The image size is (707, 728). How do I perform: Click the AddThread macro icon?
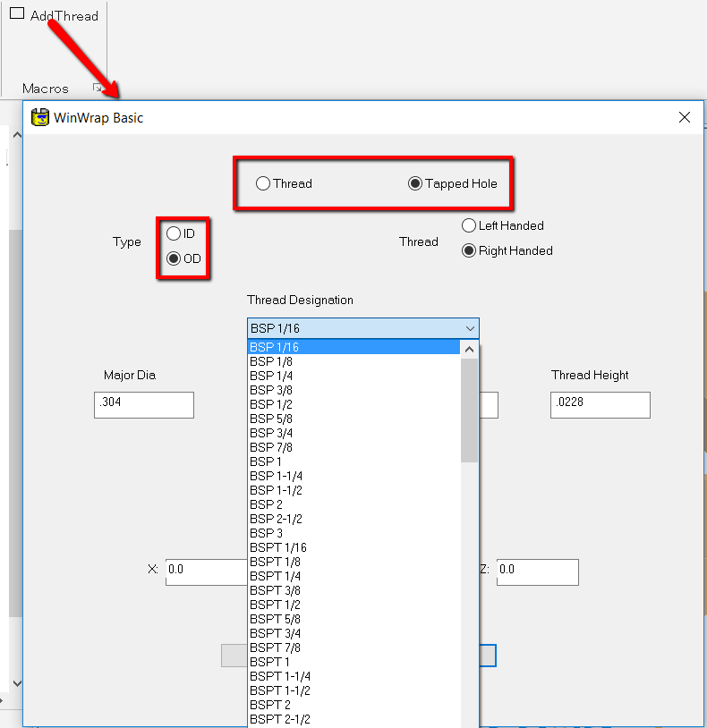(17, 13)
